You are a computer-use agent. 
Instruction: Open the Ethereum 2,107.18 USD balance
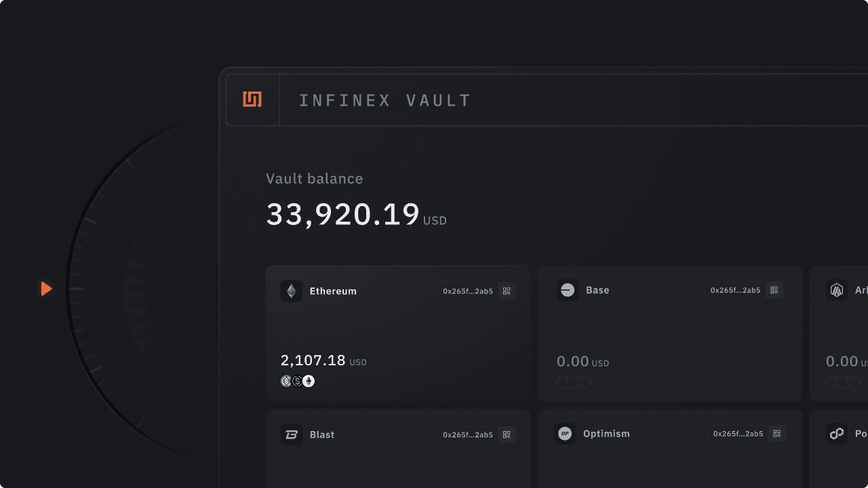point(313,361)
